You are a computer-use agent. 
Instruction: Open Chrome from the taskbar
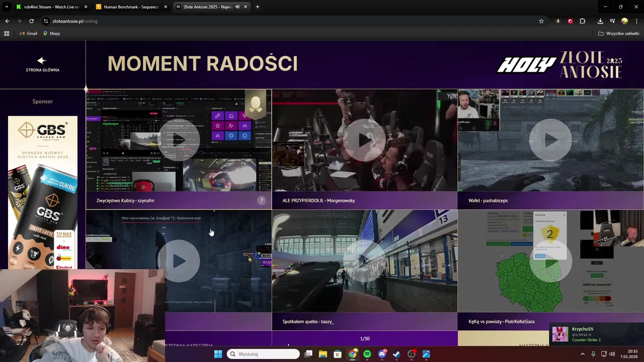(353, 354)
